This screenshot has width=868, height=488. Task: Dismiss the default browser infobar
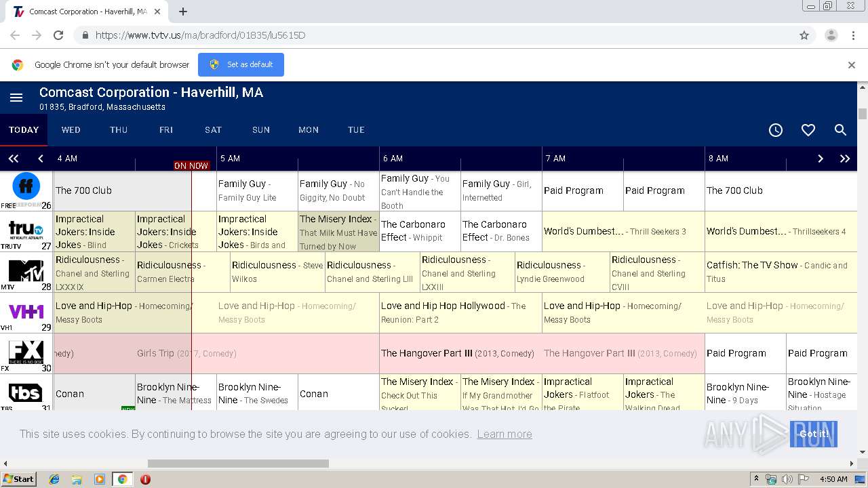pyautogui.click(x=852, y=65)
